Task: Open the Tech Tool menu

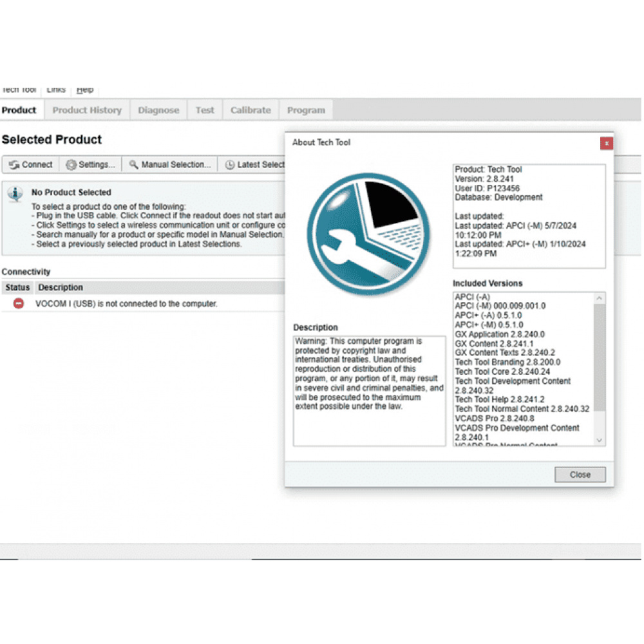Action: pyautogui.click(x=19, y=90)
